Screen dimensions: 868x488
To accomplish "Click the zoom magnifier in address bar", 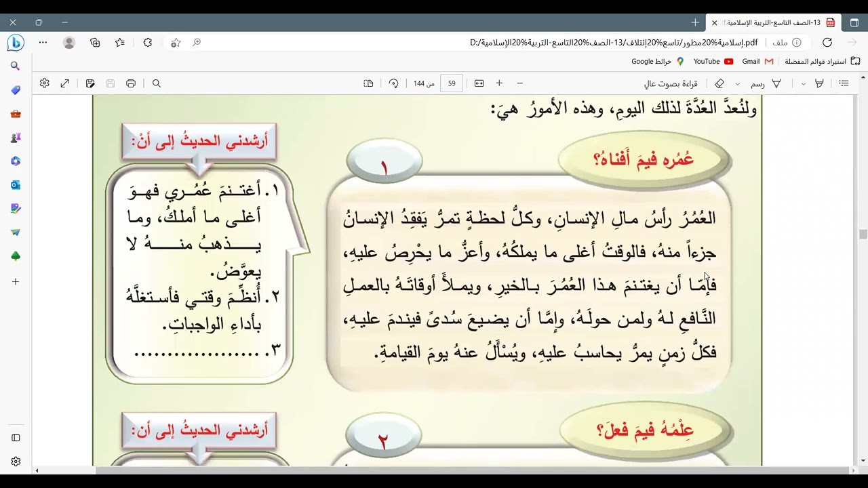I will 197,43.
